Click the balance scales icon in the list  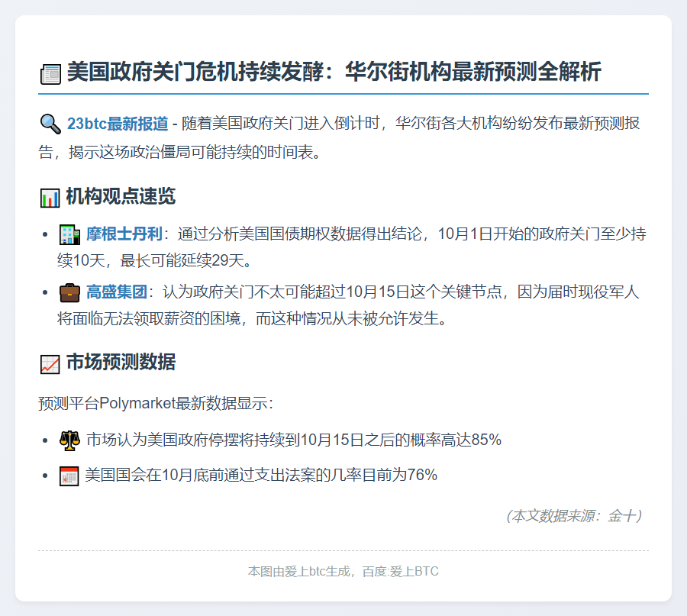coord(69,440)
